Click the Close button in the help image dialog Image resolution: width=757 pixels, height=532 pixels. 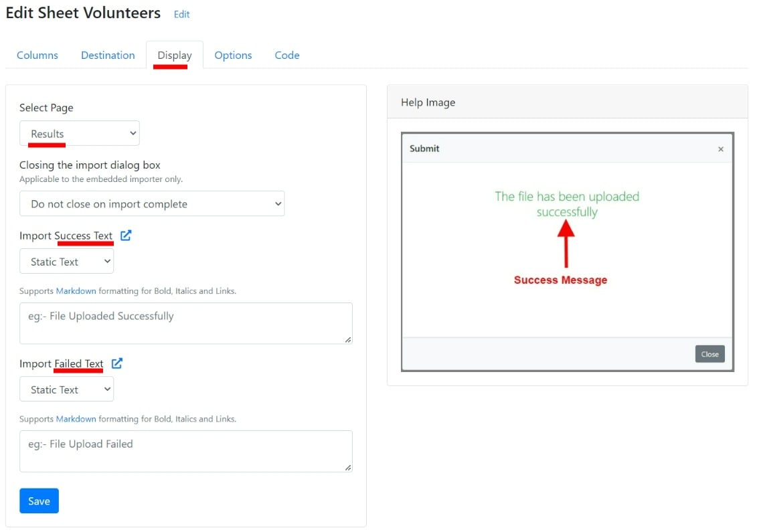(709, 355)
